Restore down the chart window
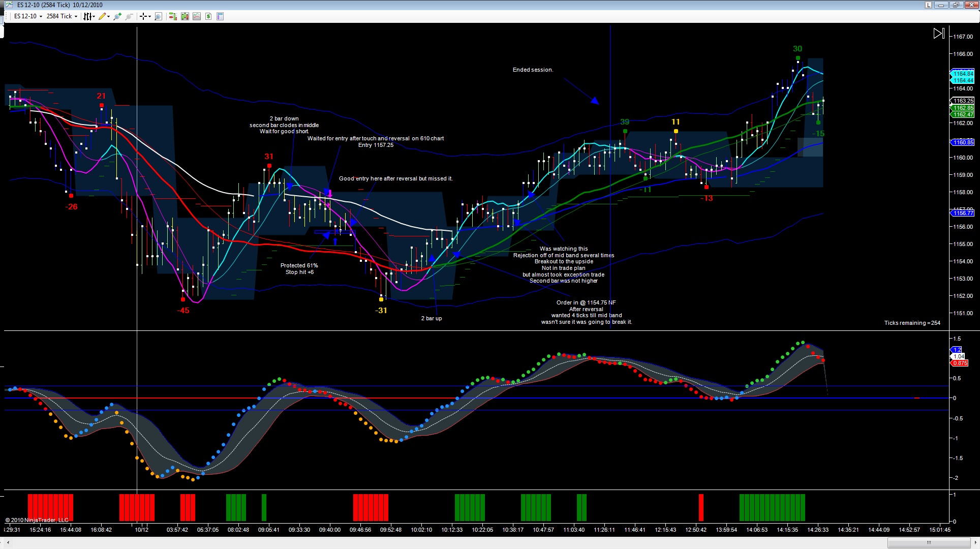 point(956,5)
